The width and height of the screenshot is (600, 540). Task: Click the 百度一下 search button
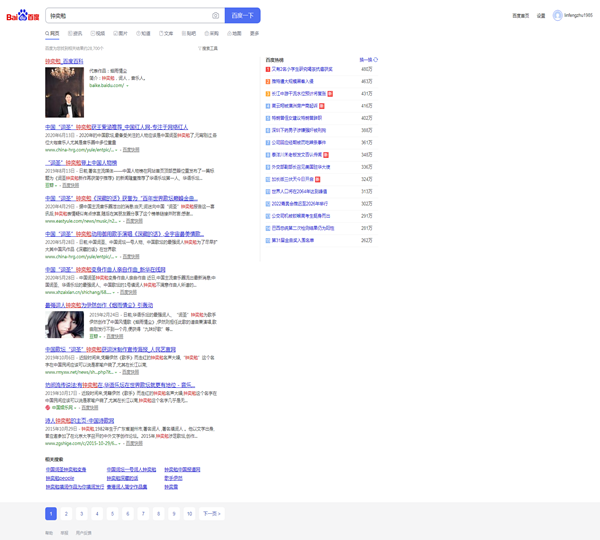[x=242, y=16]
